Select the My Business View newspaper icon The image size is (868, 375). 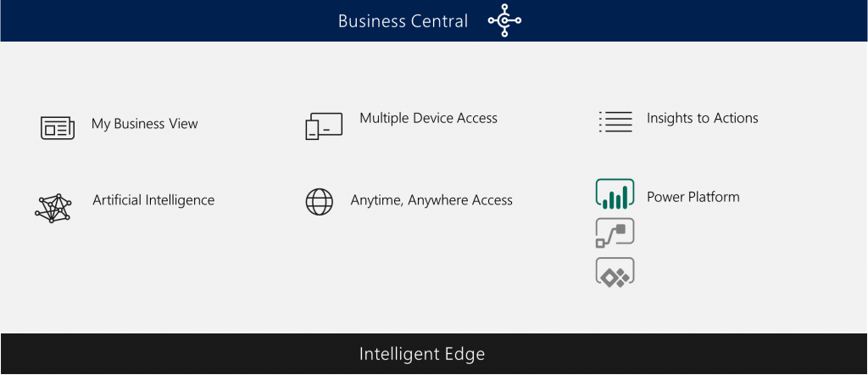[58, 128]
